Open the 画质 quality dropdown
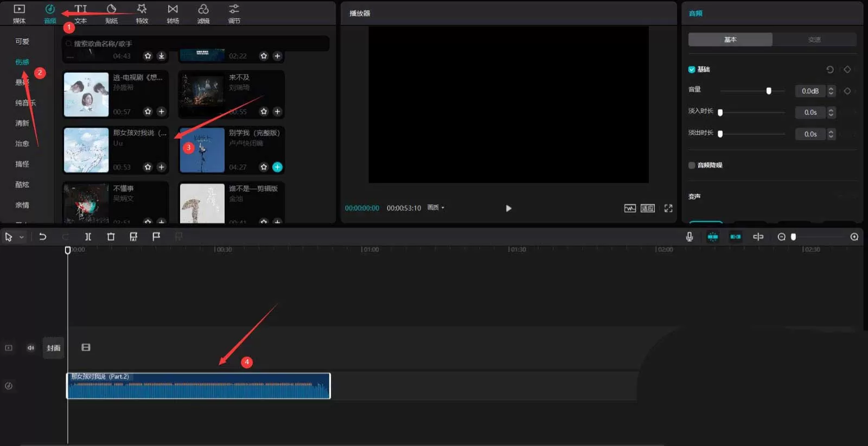Screen dimensions: 868x446 coord(436,208)
